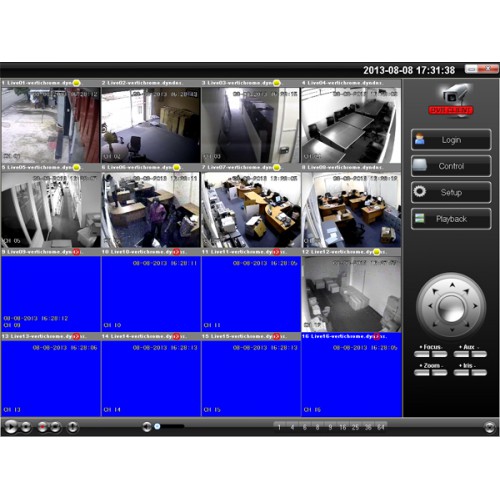Pan the PTZ camera down
The image size is (500, 500).
(x=452, y=330)
